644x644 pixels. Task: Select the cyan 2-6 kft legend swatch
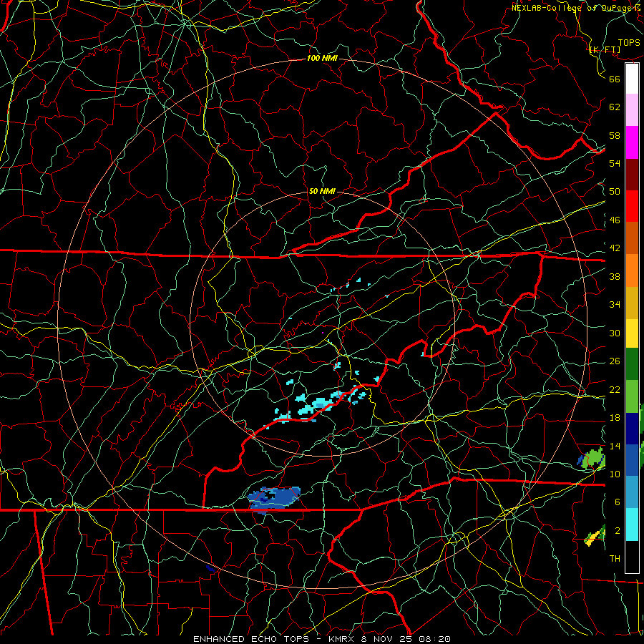pos(632,525)
